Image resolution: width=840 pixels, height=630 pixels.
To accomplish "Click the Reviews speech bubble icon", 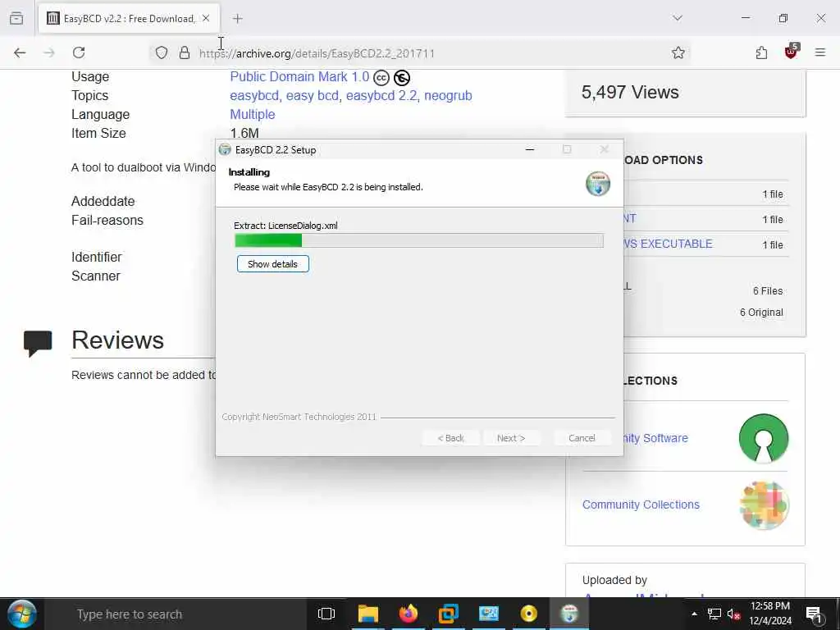I will [38, 343].
